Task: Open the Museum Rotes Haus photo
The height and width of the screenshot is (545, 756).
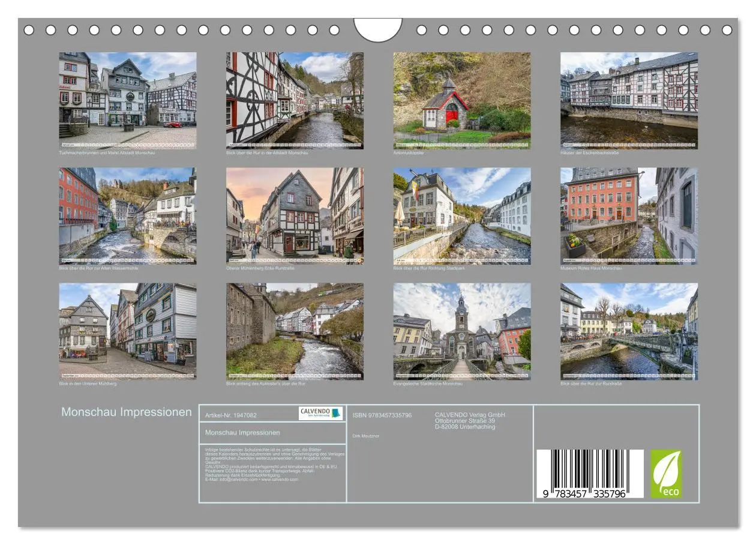Action: (629, 216)
